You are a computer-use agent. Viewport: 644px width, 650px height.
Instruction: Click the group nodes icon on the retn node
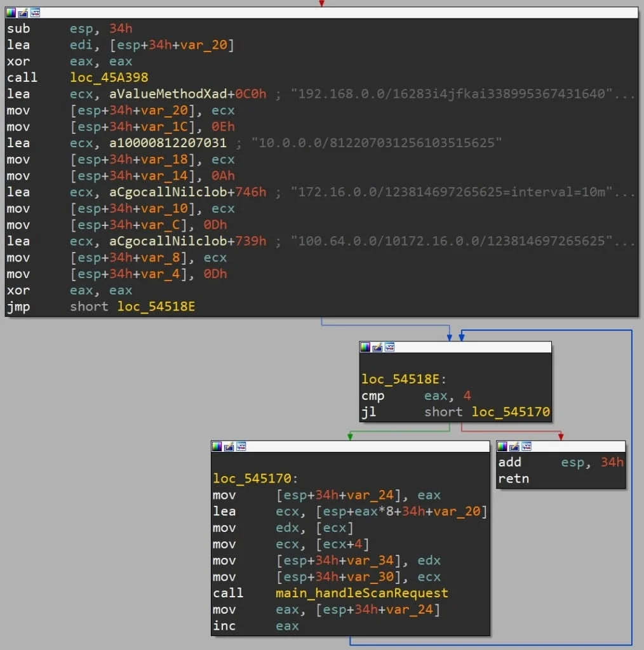[x=527, y=446]
